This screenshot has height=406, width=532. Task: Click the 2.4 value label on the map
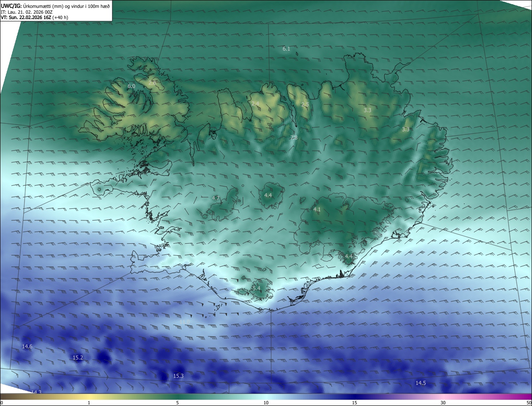pos(255,103)
